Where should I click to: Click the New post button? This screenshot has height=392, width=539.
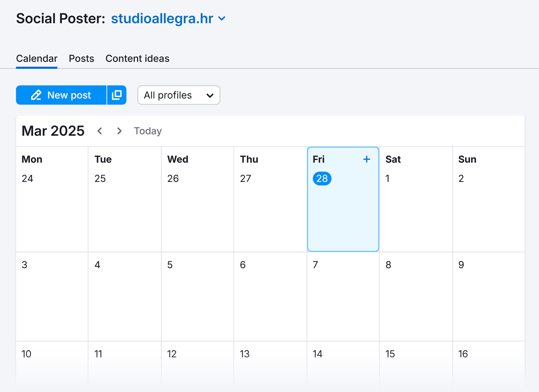pos(61,95)
